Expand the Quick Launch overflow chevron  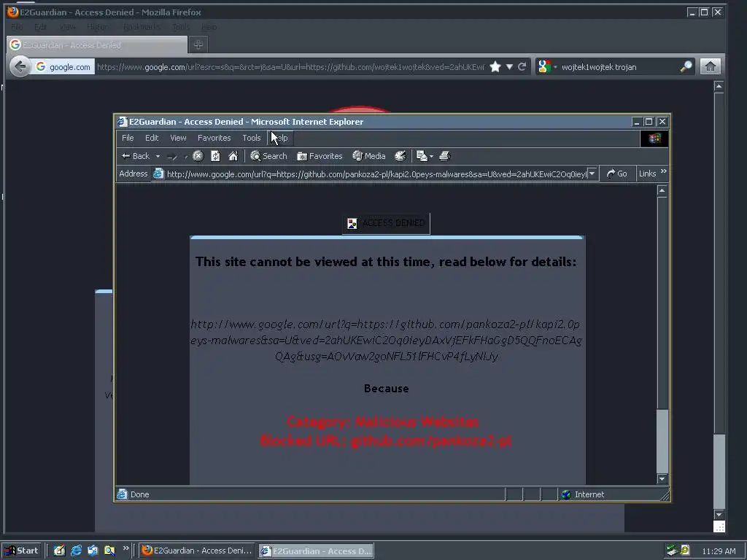click(x=125, y=548)
